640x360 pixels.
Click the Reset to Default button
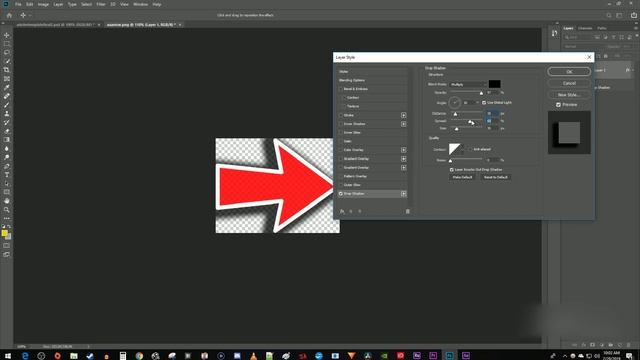(x=496, y=177)
